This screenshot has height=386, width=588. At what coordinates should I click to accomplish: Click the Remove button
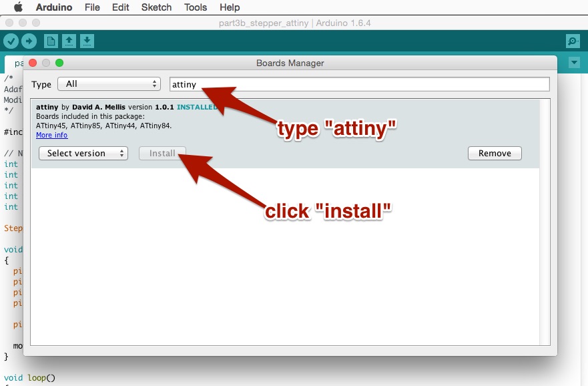click(x=495, y=153)
